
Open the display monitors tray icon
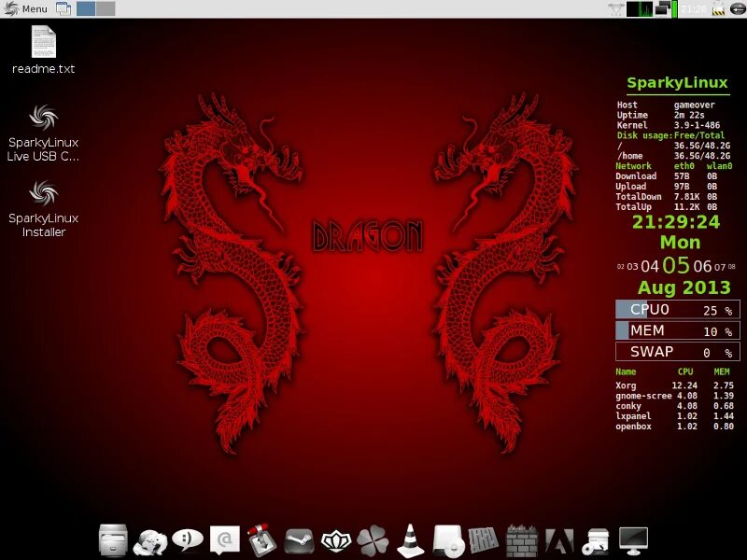click(x=662, y=9)
